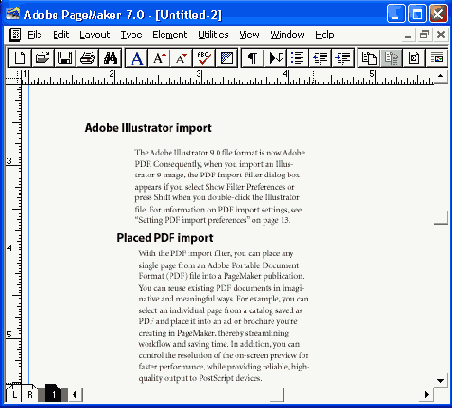This screenshot has height=408, width=452.
Task: Select the left master page L icon
Action: click(14, 394)
